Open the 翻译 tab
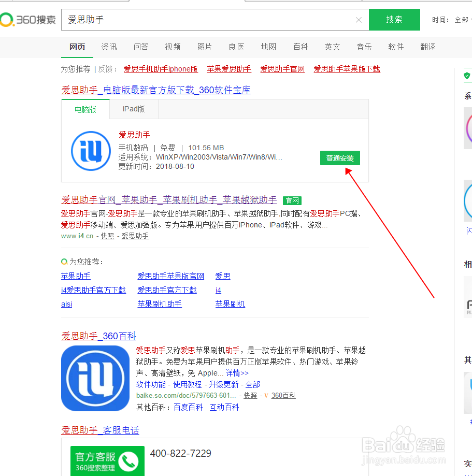The width and height of the screenshot is (472, 476). pos(428,47)
